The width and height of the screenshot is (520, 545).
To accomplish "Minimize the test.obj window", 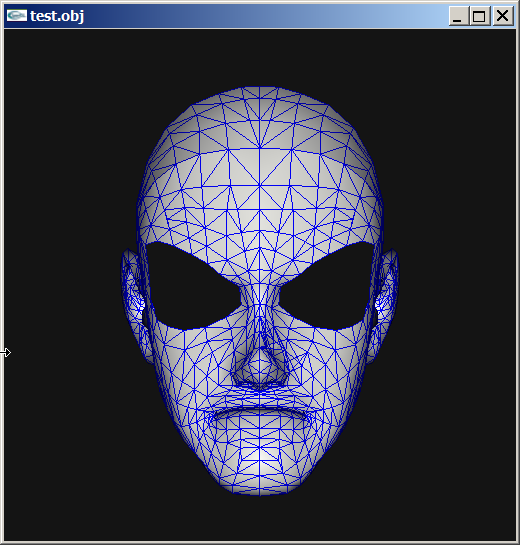I will 458,16.
